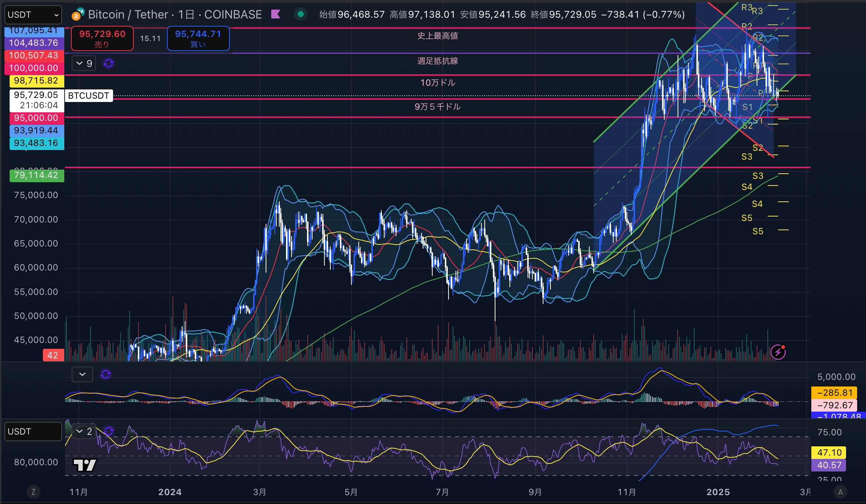Select the 9万5千ドル line label
The width and height of the screenshot is (866, 504).
[x=438, y=107]
